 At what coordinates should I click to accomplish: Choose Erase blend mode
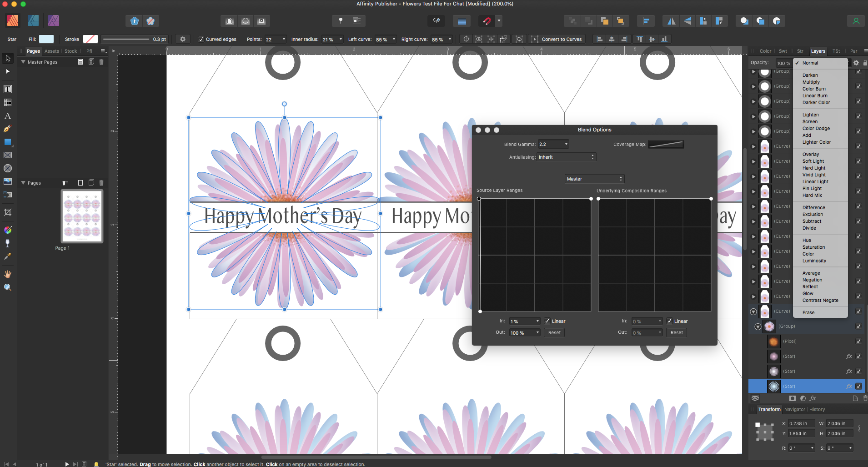(x=808, y=313)
